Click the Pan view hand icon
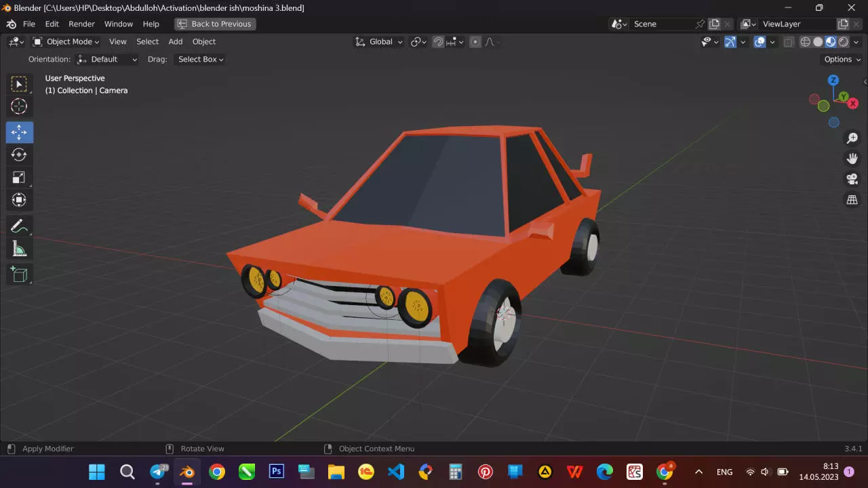The height and width of the screenshot is (488, 868). click(x=852, y=159)
